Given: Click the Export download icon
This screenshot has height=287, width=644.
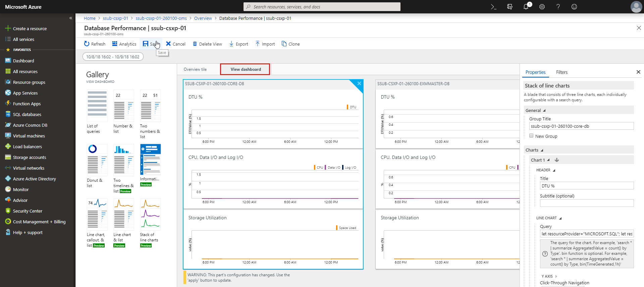Looking at the screenshot, I should click(x=231, y=44).
